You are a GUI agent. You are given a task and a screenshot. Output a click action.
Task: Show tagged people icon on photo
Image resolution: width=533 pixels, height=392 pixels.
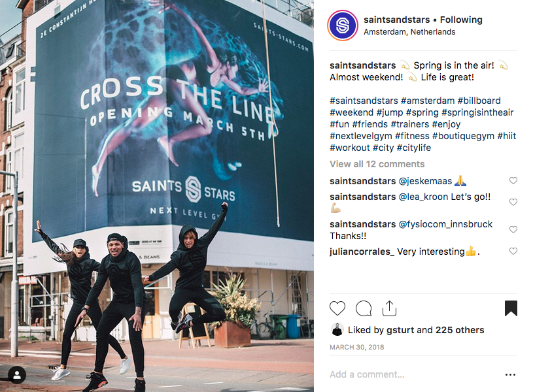[16, 375]
